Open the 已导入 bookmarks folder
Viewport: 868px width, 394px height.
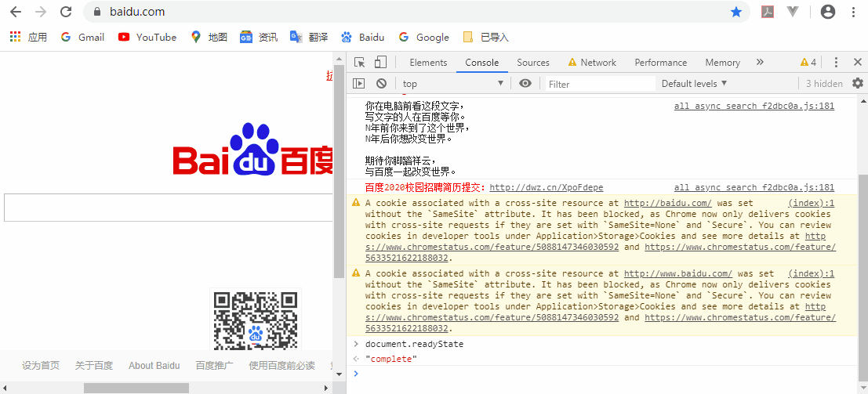coord(485,37)
